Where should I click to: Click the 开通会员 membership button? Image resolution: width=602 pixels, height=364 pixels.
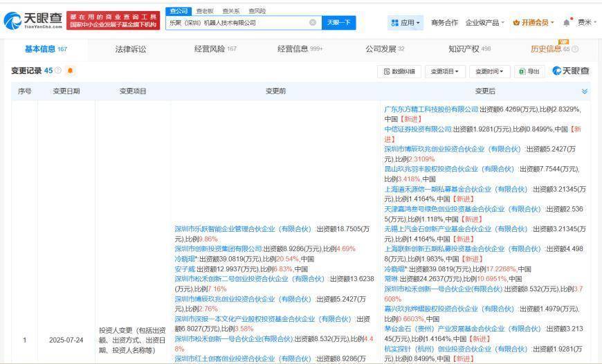pyautogui.click(x=533, y=23)
